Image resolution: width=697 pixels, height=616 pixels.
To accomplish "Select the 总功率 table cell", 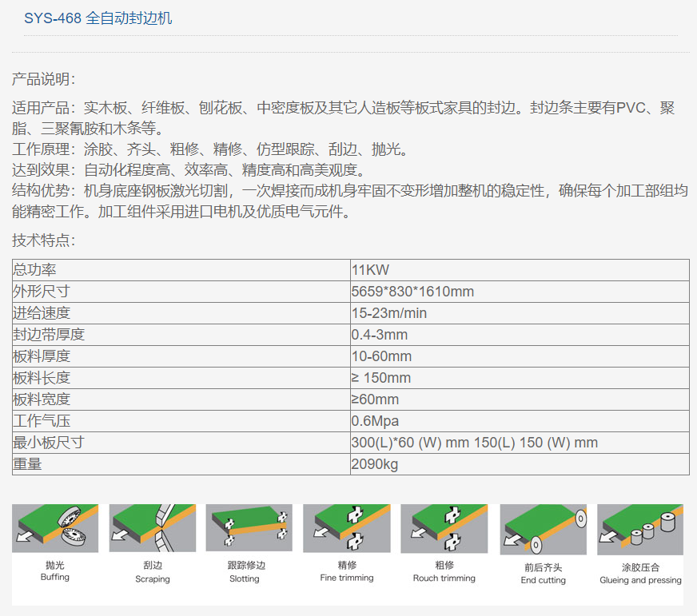I will click(x=181, y=270).
